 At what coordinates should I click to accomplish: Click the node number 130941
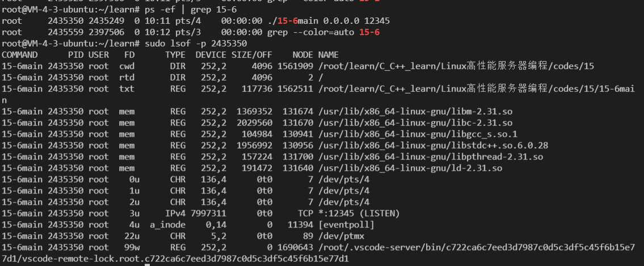[298, 134]
